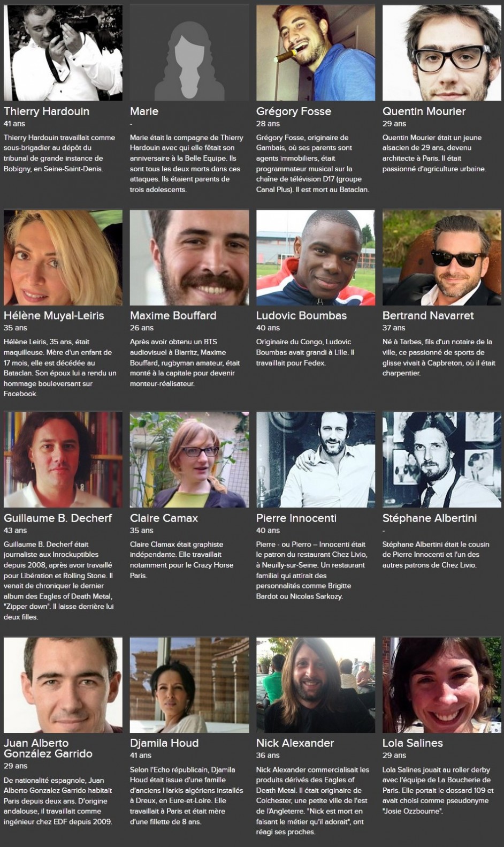The height and width of the screenshot is (847, 504).
Task: Select Guillaume B. Decherf's portrait
Action: tap(63, 459)
